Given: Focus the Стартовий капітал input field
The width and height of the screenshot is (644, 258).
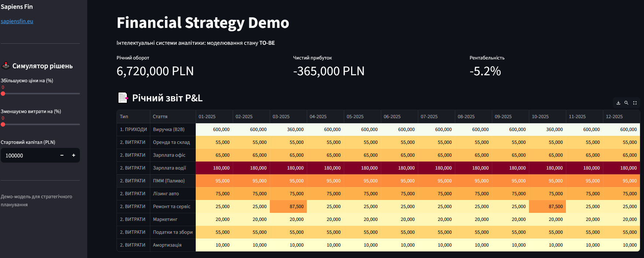Looking at the screenshot, I should tap(29, 156).
